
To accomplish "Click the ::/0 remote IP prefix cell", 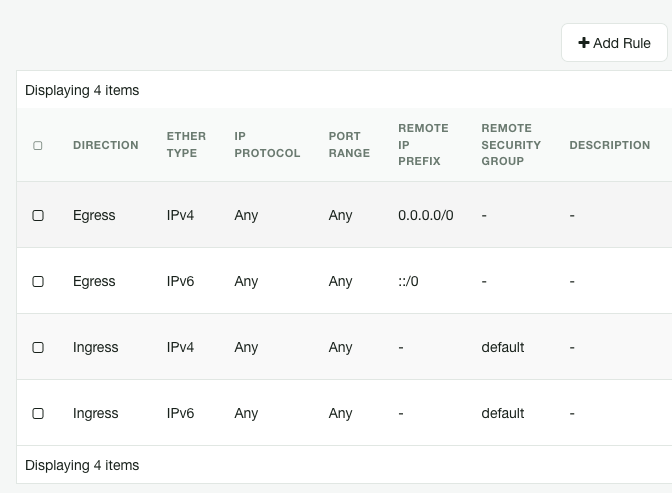I will (408, 281).
